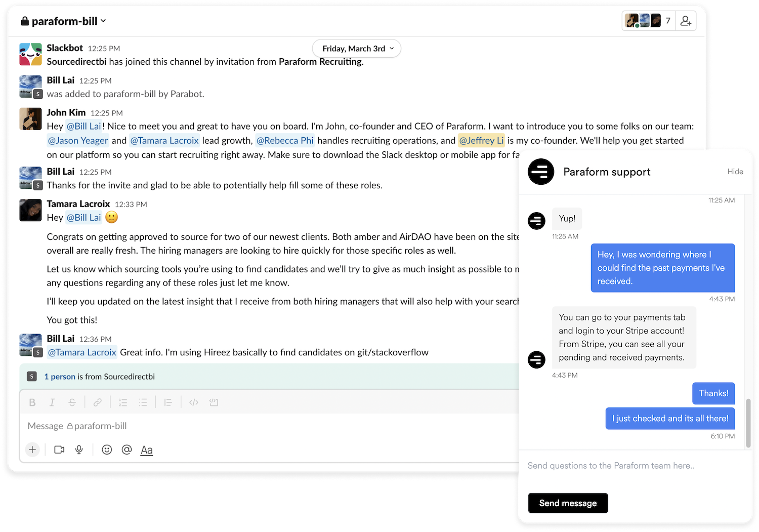Mention someone using the @ icon

click(x=126, y=449)
